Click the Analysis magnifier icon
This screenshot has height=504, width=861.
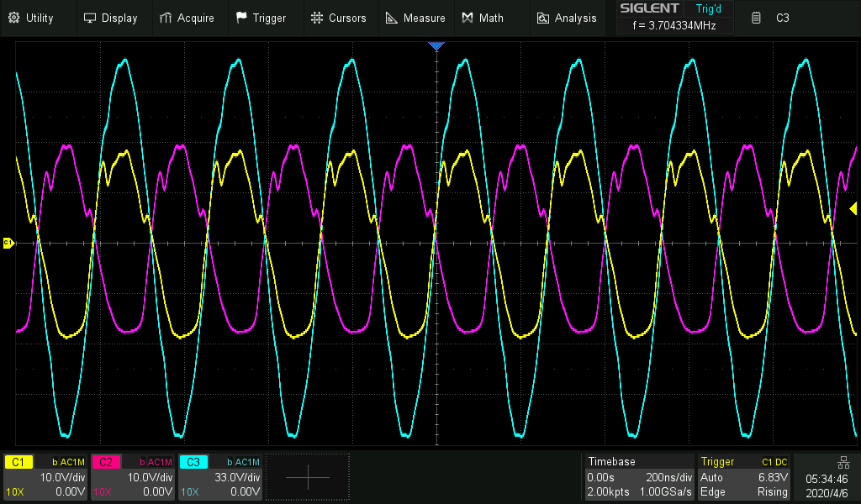[542, 18]
